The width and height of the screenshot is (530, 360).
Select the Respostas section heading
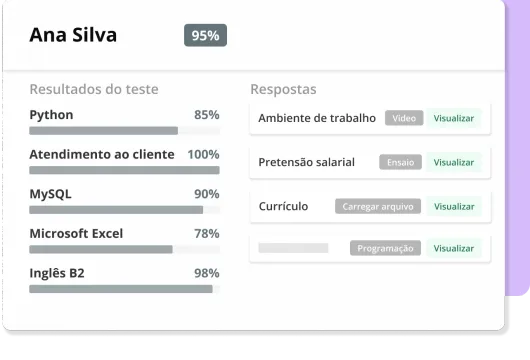[x=283, y=89]
